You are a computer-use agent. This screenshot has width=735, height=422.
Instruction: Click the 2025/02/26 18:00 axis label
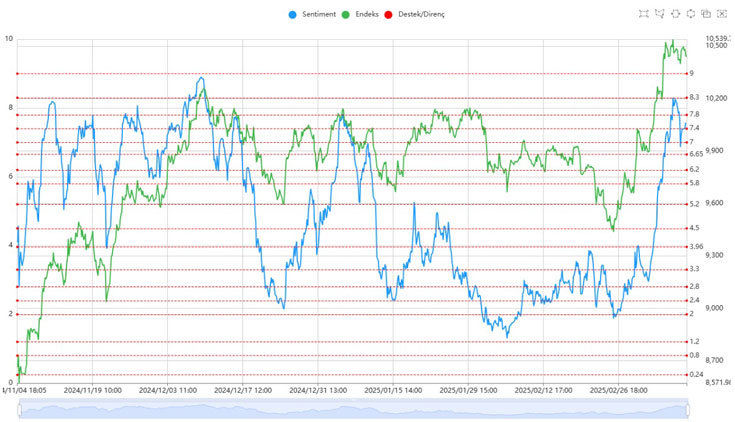point(618,391)
